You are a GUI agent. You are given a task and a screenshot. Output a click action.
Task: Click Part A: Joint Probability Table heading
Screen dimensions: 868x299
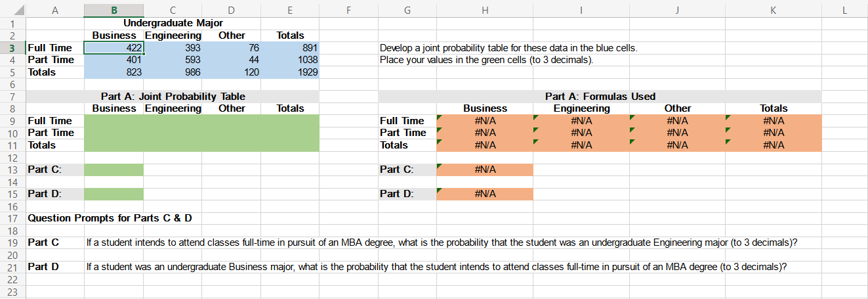173,97
